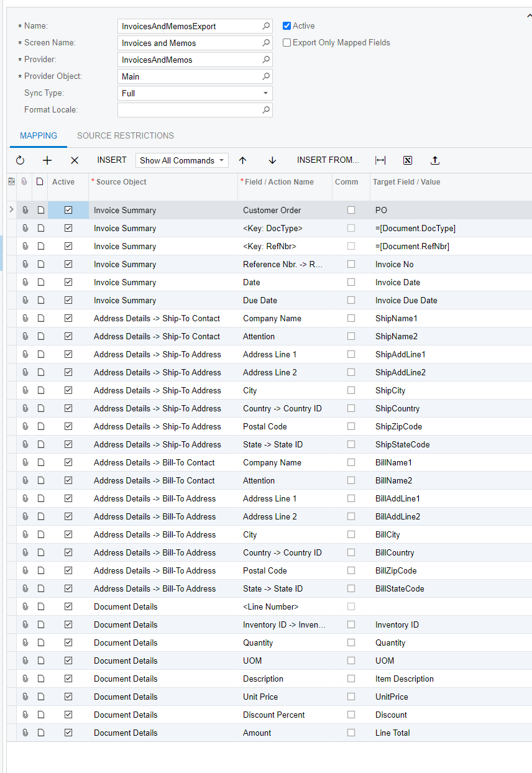Viewport: 532px width, 773px height.
Task: Toggle Active checkbox on Customer Order row
Action: [x=68, y=210]
